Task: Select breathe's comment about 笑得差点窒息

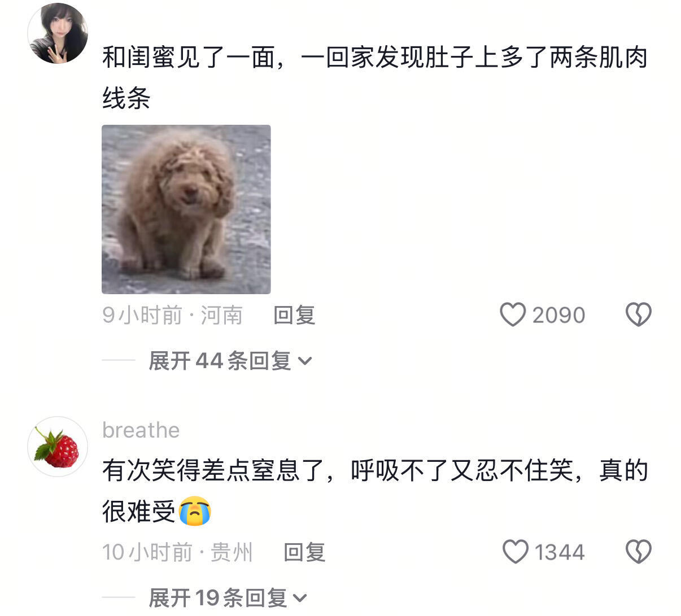Action: [x=375, y=491]
